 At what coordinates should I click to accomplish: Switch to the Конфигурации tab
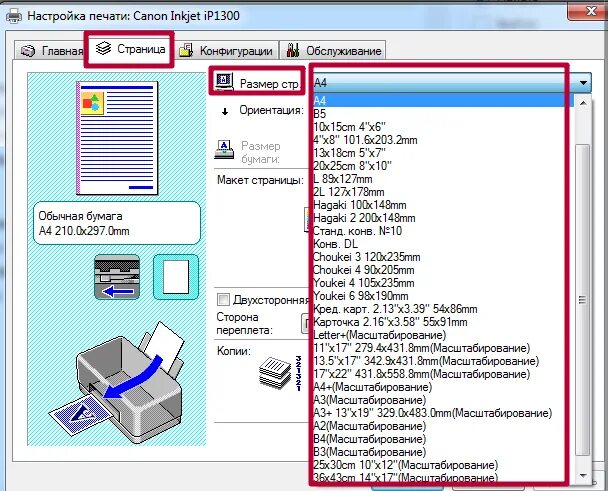(228, 50)
